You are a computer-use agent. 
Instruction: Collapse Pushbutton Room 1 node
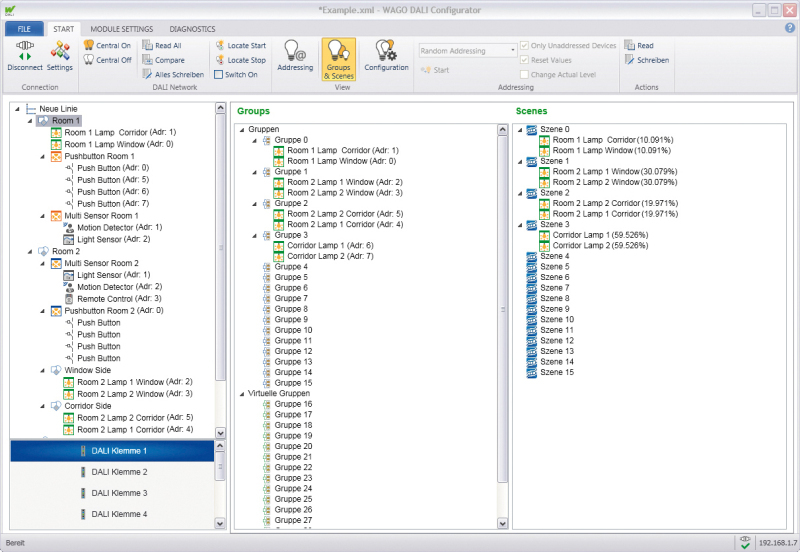[x=43, y=157]
